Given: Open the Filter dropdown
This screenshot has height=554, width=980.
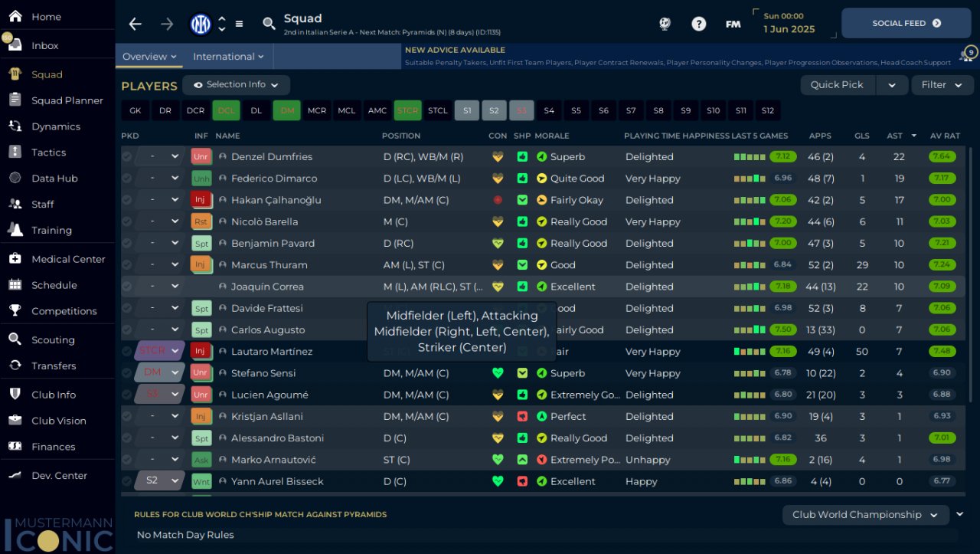Looking at the screenshot, I should [x=942, y=85].
